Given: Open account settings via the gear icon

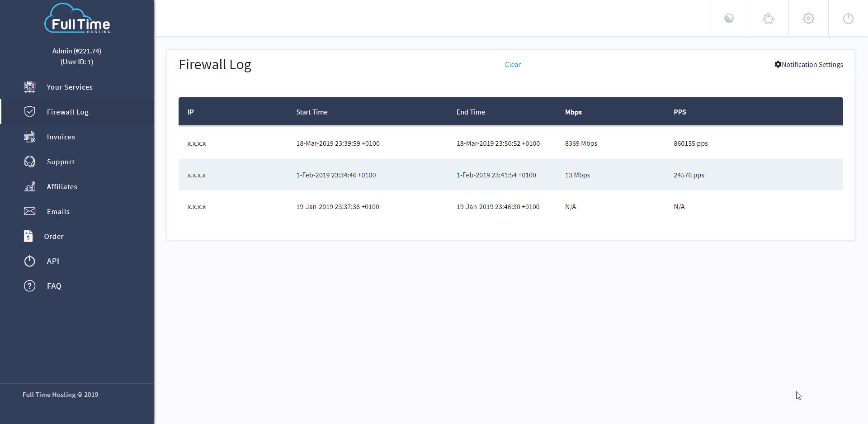Looking at the screenshot, I should [808, 18].
